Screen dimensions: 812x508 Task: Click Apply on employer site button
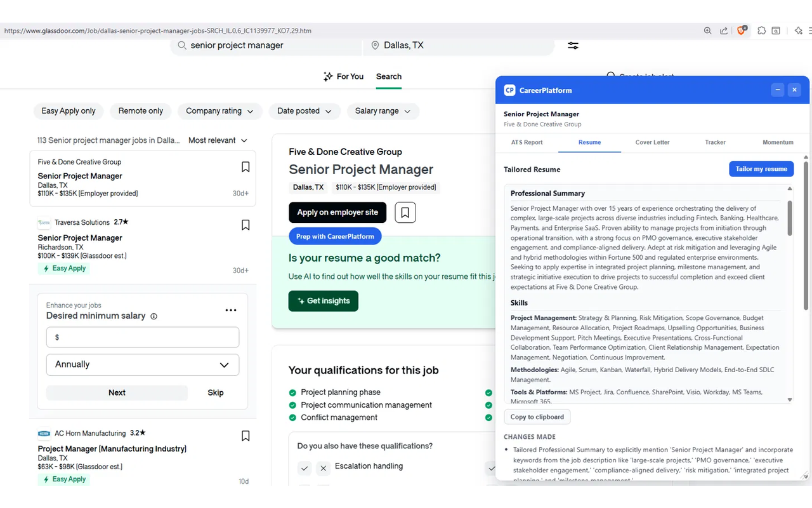click(x=337, y=212)
